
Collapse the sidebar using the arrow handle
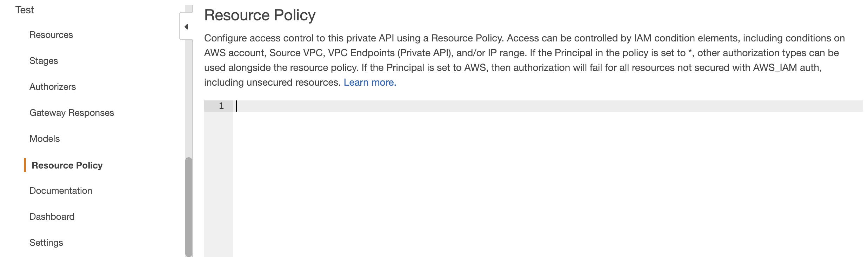tap(186, 27)
